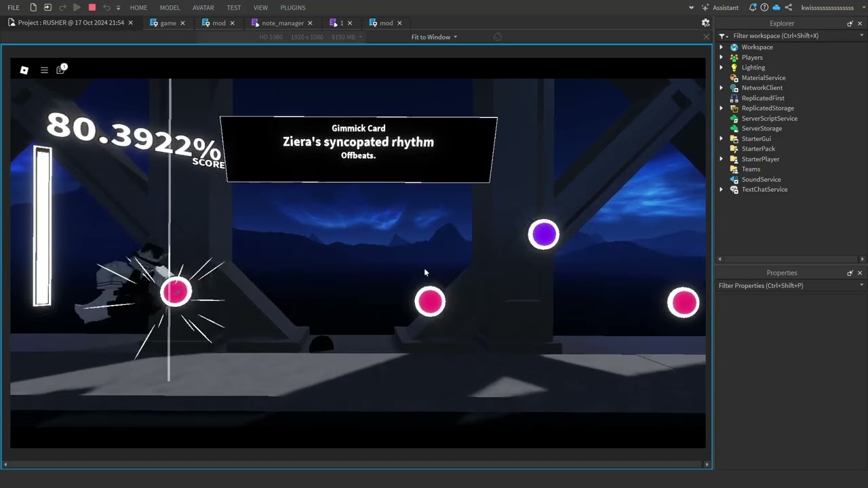Click the Roblox logo menu in the game view
The image size is (868, 488).
point(24,70)
